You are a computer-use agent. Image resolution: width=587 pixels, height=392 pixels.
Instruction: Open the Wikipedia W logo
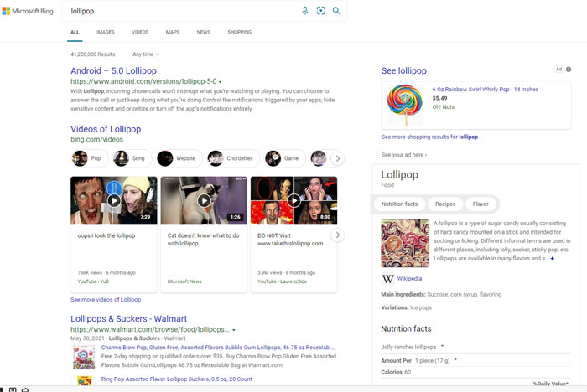387,279
